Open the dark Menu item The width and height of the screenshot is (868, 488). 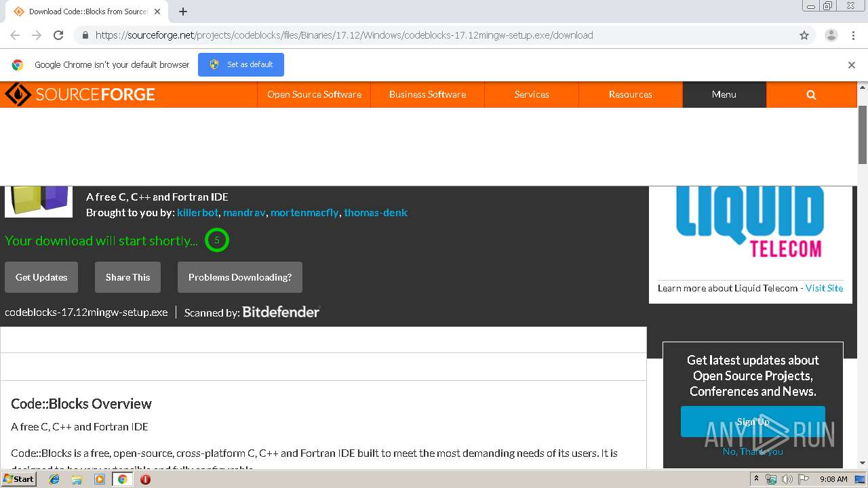click(x=724, y=94)
